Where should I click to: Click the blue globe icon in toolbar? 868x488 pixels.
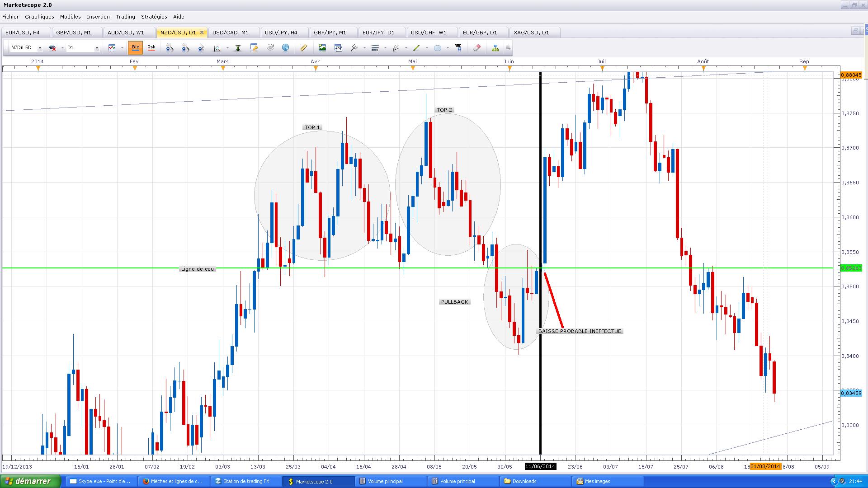(x=286, y=47)
